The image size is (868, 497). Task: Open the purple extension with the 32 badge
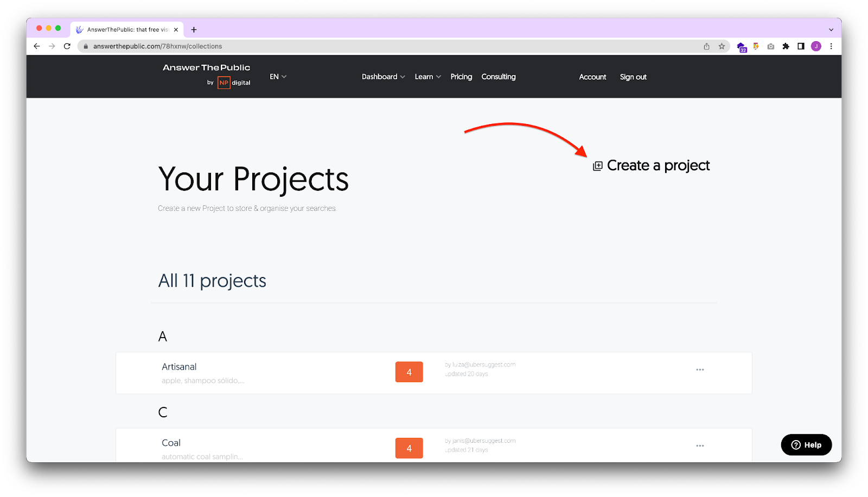741,47
